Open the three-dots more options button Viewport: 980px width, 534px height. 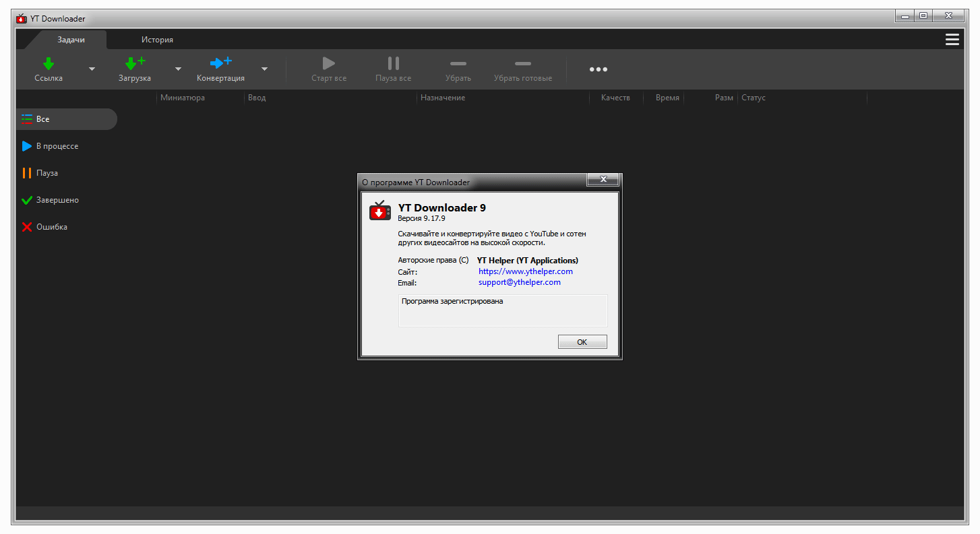[599, 69]
